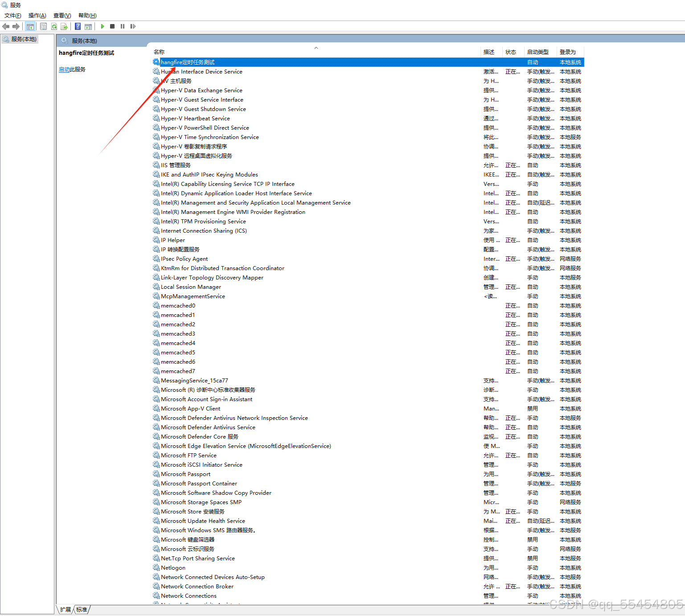Click the Help toolbar icon
The image size is (685, 616).
(x=78, y=26)
